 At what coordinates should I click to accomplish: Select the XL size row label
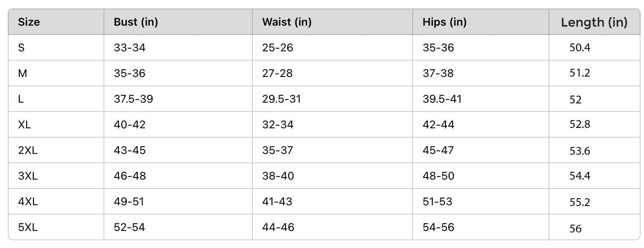point(24,125)
